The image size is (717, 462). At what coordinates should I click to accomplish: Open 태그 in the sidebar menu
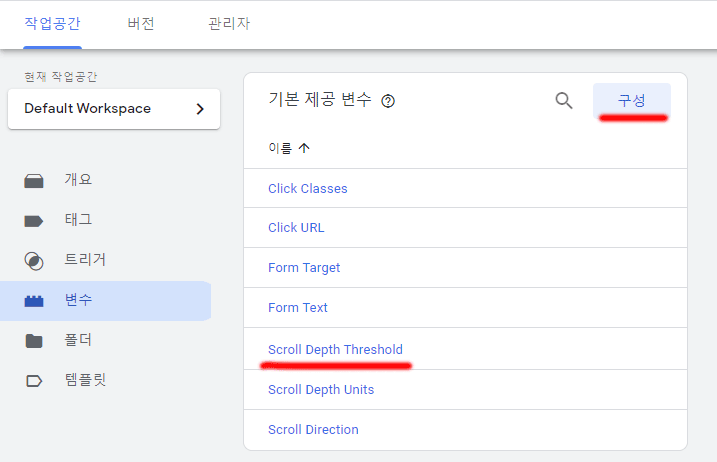(105, 220)
